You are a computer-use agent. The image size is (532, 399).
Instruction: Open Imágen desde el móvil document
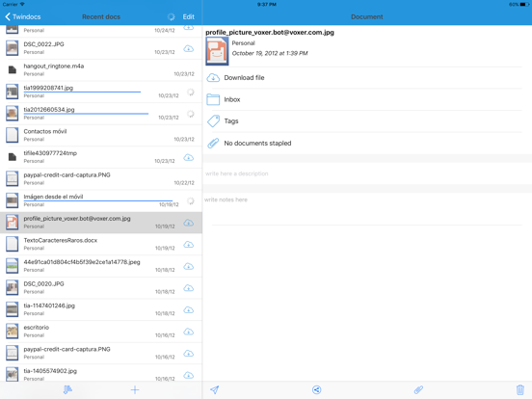[101, 200]
